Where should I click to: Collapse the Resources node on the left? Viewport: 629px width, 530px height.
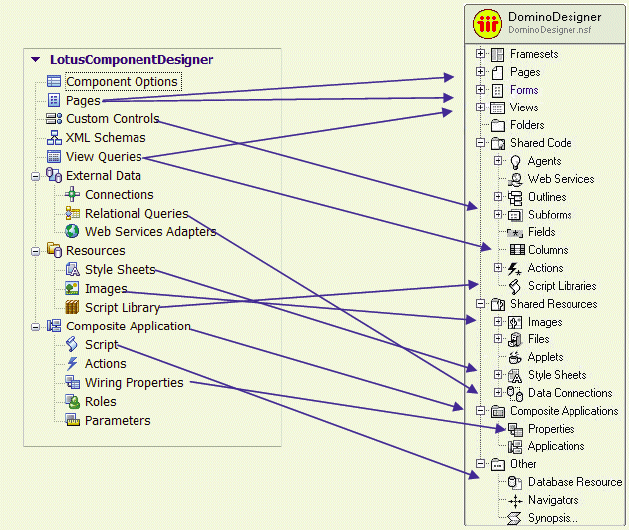click(36, 251)
